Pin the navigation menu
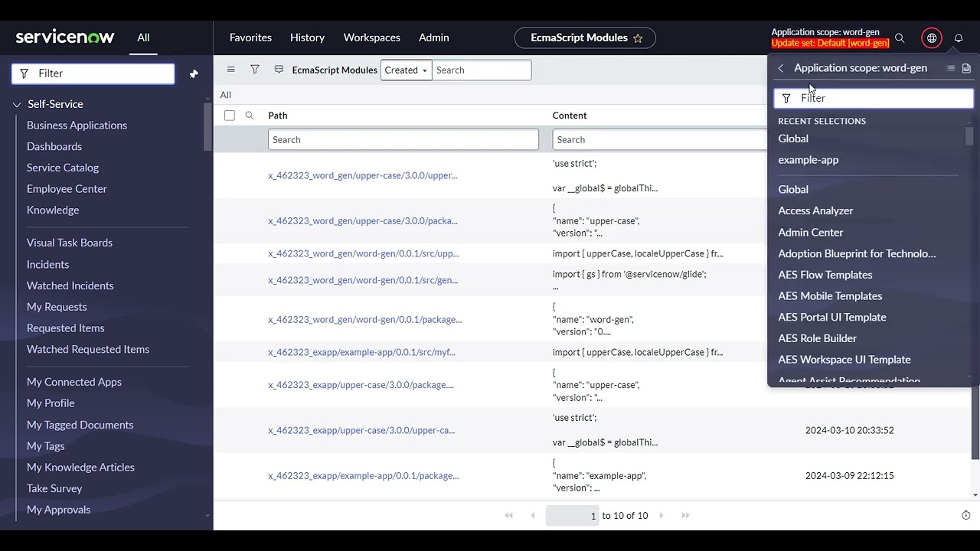Screen dimensions: 980x551 194,74
